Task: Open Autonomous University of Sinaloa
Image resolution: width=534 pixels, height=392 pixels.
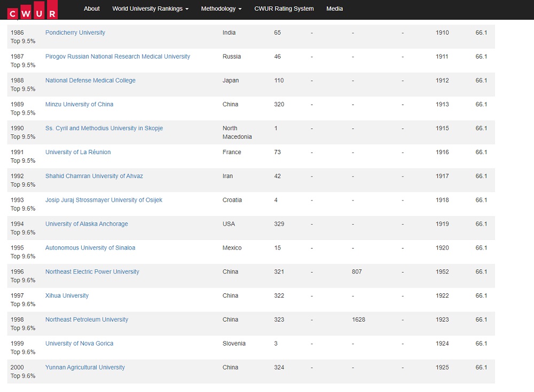Action: (90, 248)
